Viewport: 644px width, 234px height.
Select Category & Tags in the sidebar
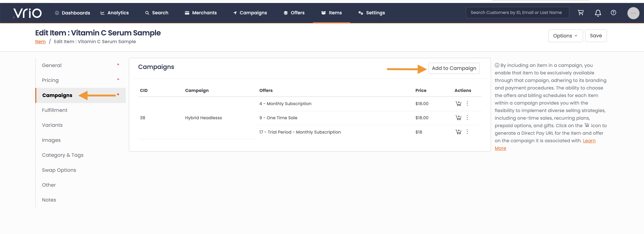coord(81,155)
